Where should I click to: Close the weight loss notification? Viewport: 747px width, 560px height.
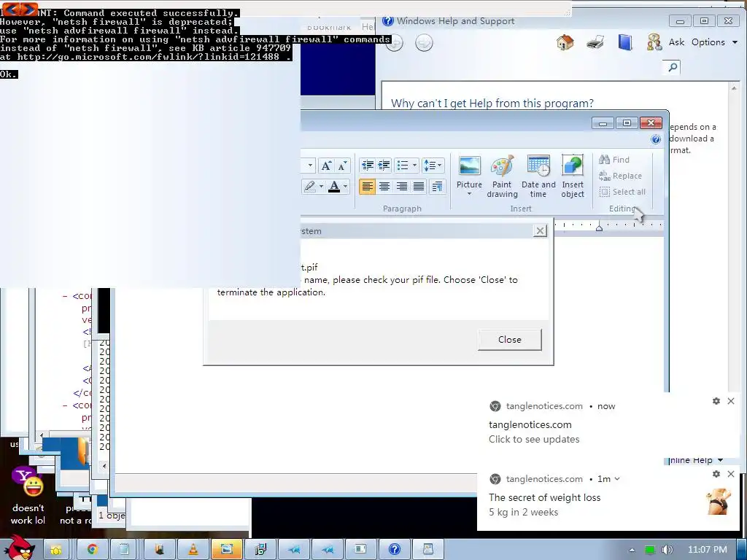(731, 474)
